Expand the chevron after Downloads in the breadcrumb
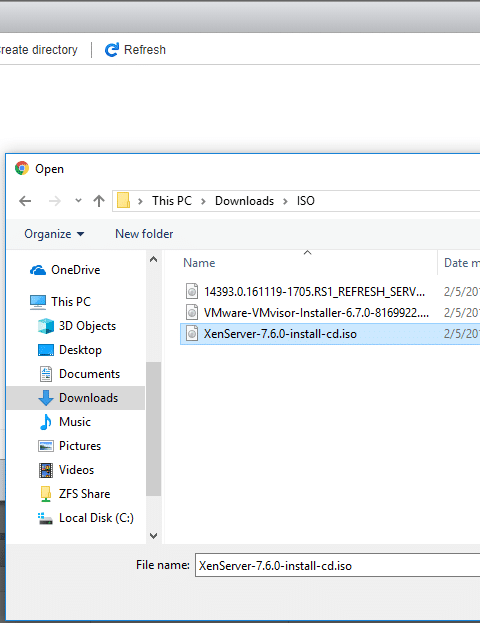 coord(285,201)
